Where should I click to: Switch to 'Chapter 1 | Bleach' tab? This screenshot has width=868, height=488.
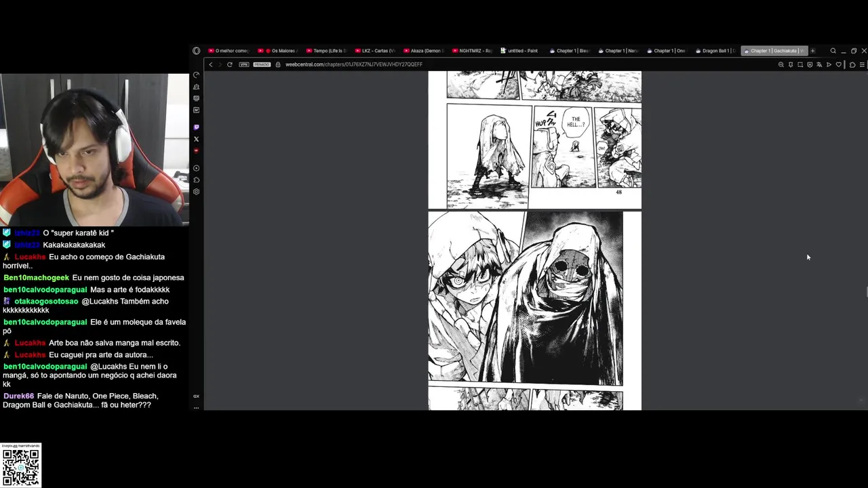click(570, 51)
